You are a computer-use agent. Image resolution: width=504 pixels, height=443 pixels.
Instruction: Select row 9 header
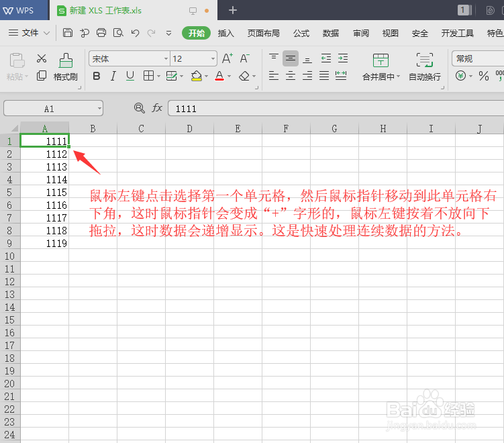pos(10,244)
